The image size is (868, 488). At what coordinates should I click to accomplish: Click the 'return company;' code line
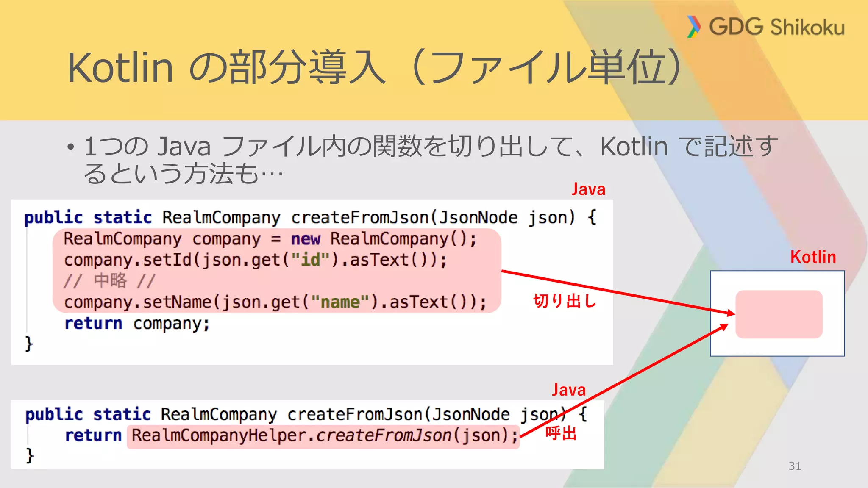point(137,324)
